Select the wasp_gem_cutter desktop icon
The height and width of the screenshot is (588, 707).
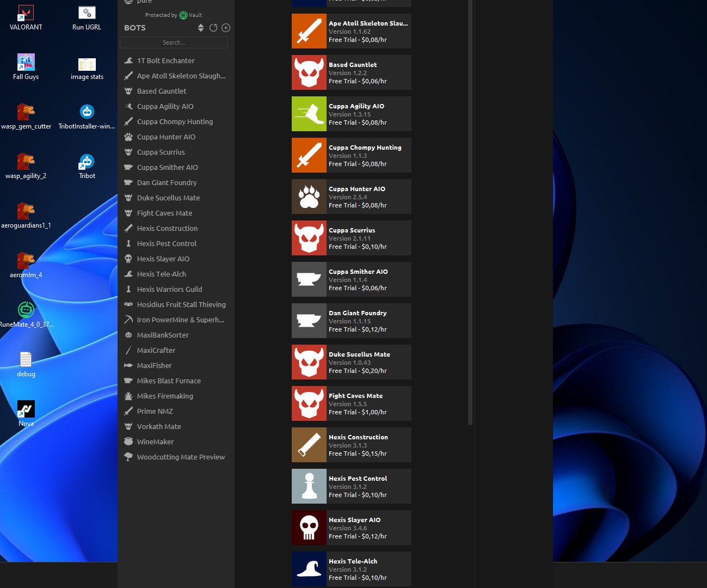(x=26, y=117)
